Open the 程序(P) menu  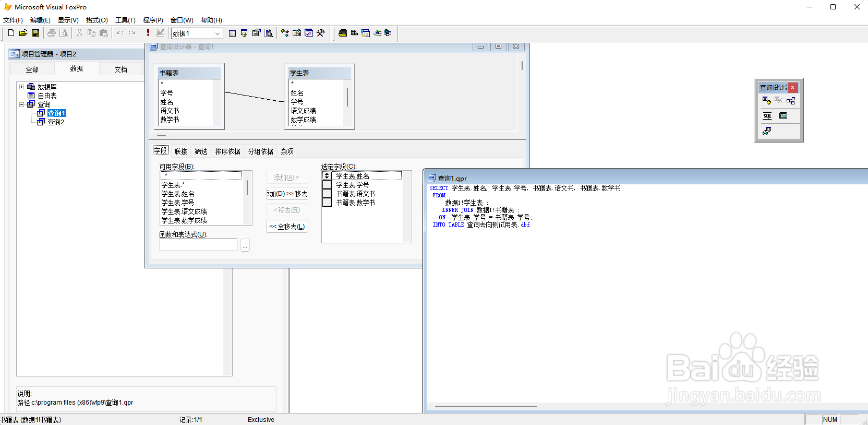click(x=153, y=20)
